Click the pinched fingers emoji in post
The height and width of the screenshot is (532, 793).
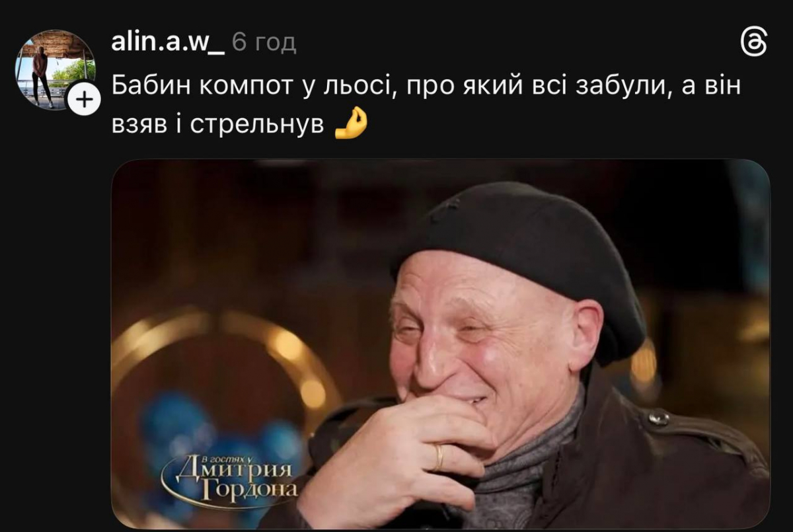350,123
